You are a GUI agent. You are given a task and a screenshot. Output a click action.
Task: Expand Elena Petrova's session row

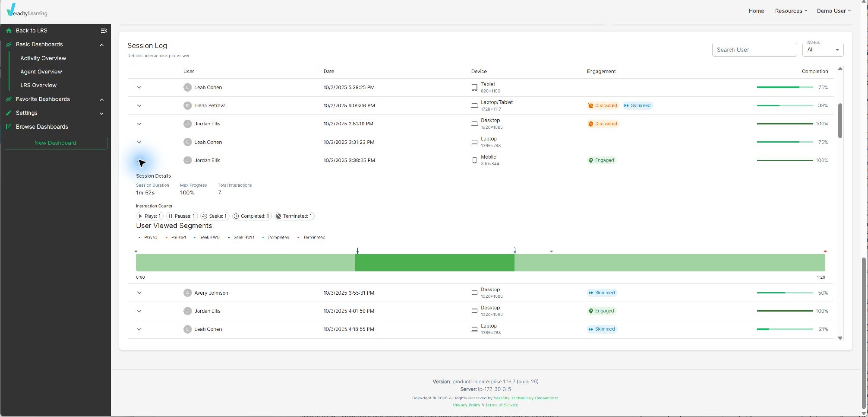[x=139, y=105]
